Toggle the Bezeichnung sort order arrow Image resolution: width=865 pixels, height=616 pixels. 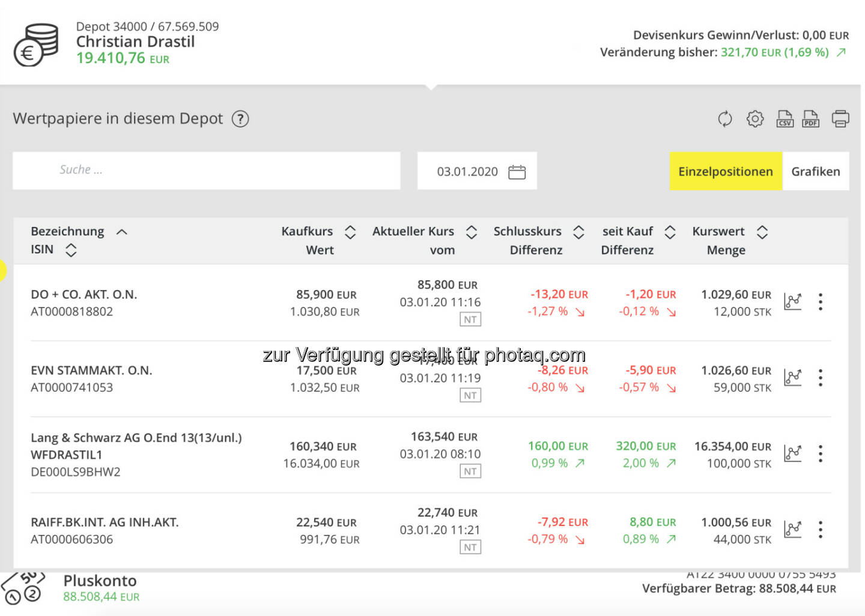point(122,232)
